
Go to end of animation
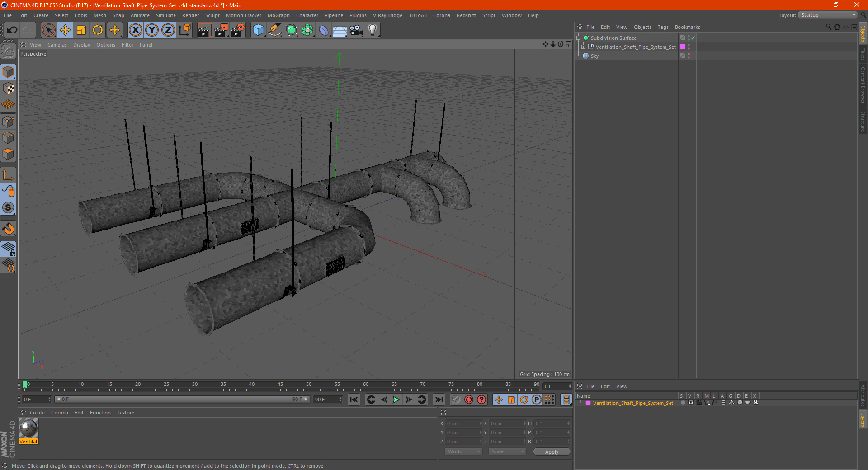[x=439, y=399]
